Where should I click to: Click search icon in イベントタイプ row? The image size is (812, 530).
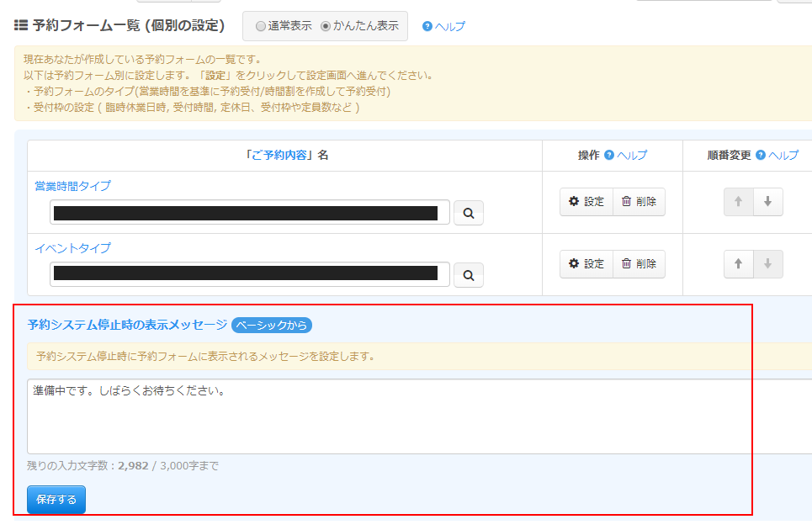coord(469,275)
